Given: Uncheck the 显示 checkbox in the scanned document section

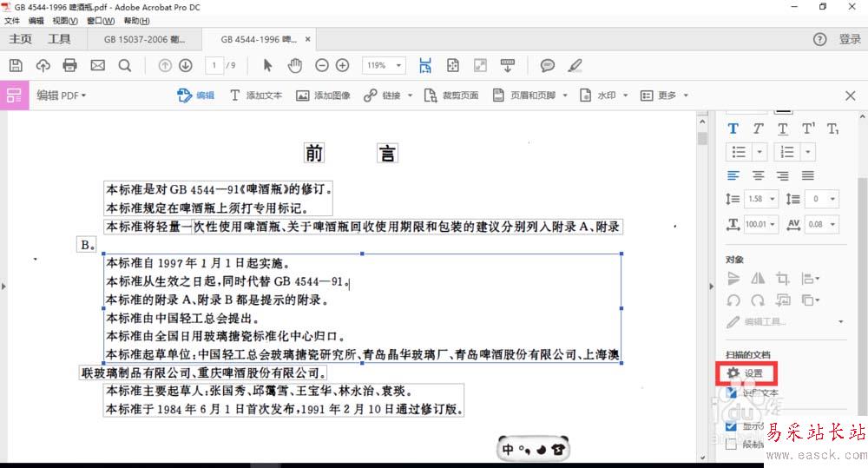Looking at the screenshot, I should [731, 426].
